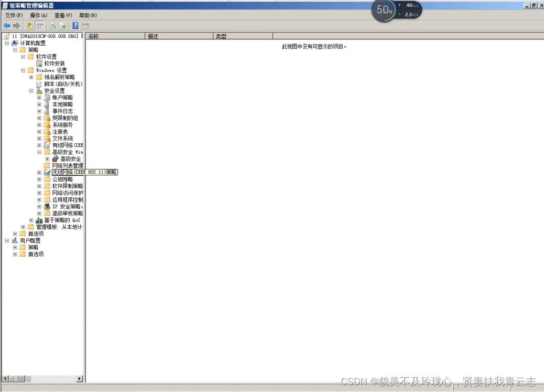Click the blue Back arrow in toolbar
Viewport: 544px width, 392px height.
click(x=7, y=26)
